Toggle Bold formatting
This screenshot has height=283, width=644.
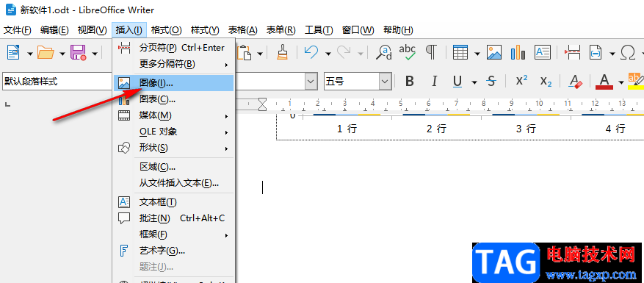(x=410, y=82)
